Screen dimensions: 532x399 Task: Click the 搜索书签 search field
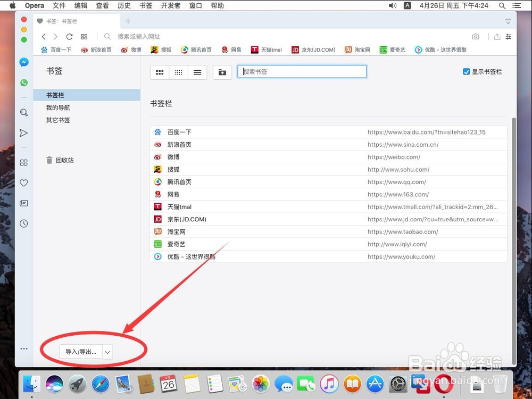(302, 72)
